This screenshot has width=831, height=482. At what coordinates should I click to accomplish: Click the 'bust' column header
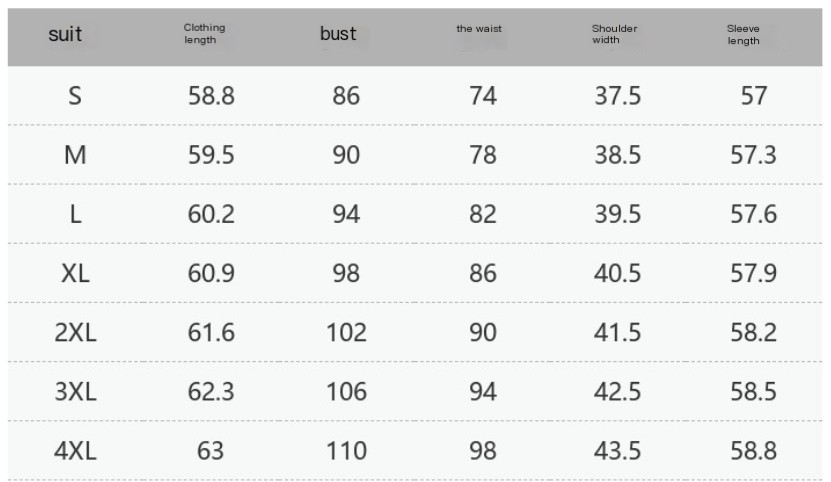click(x=338, y=35)
